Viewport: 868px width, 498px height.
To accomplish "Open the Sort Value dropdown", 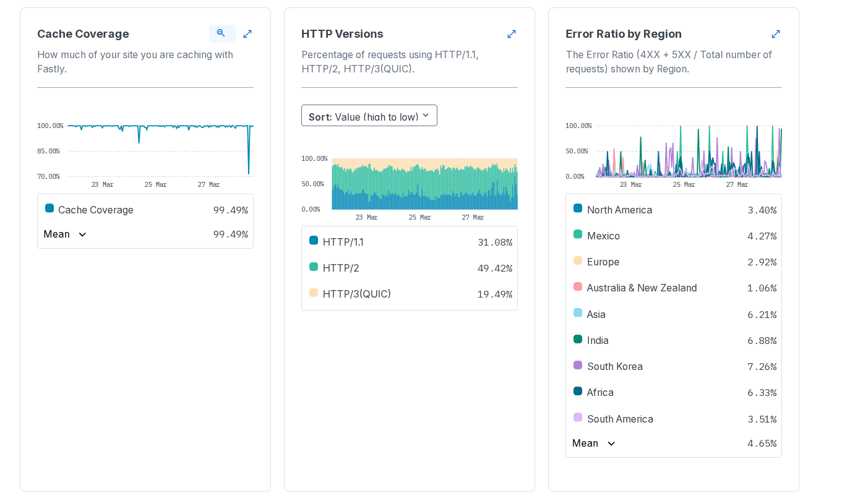I will (369, 116).
